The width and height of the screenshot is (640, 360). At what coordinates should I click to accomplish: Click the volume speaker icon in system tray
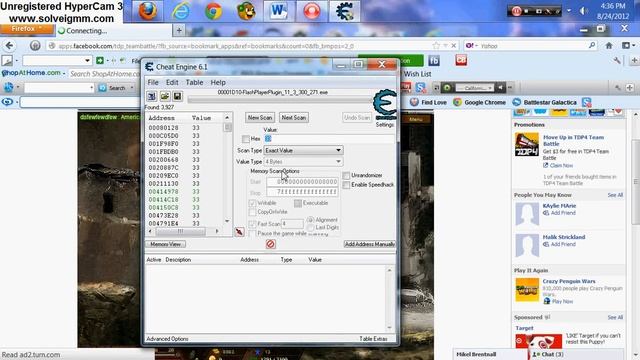[583, 11]
